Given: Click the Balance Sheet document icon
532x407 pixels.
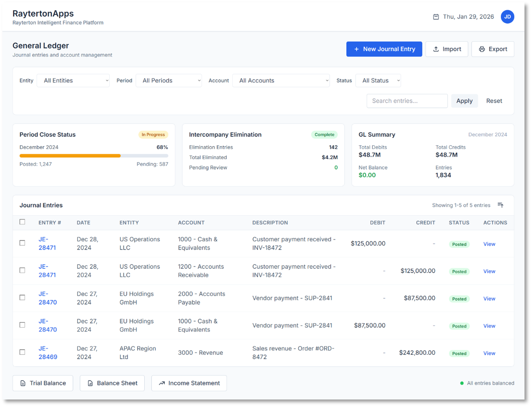Looking at the screenshot, I should (x=90, y=383).
